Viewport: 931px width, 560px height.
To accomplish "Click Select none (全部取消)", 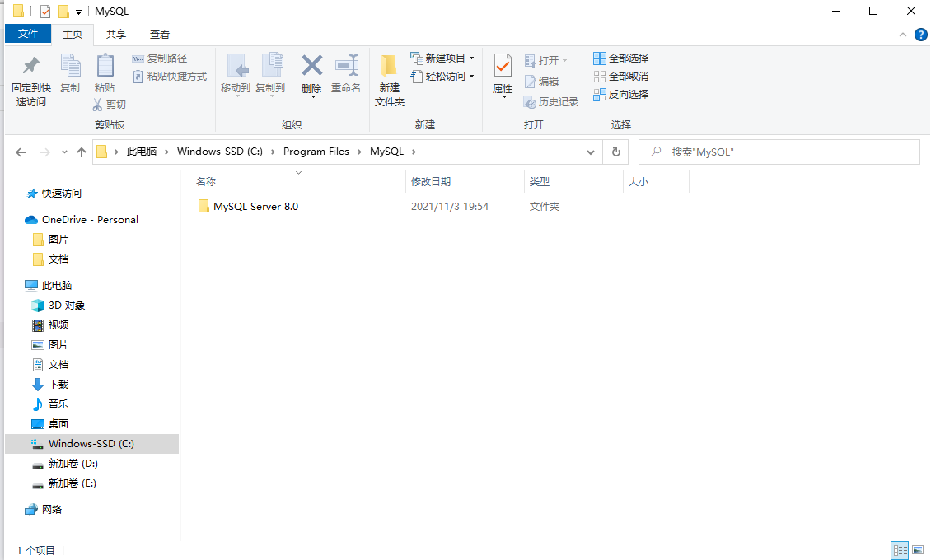I will point(621,77).
